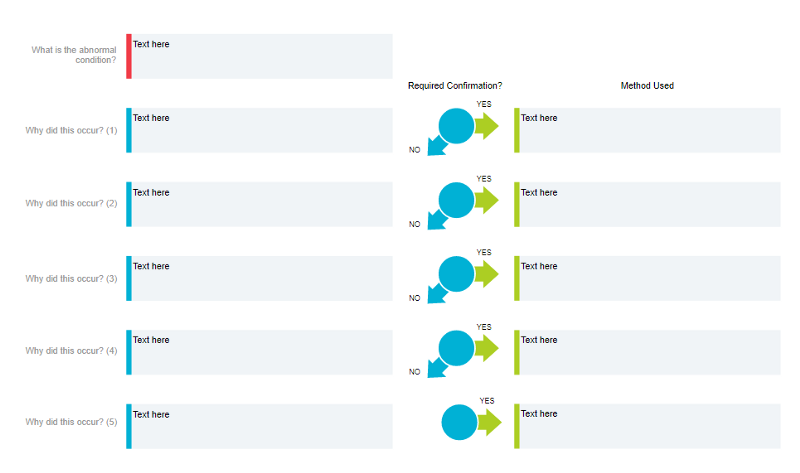Click the 'Why did this occur? (2)' label
Screen dimensions: 800x473
[71, 204]
